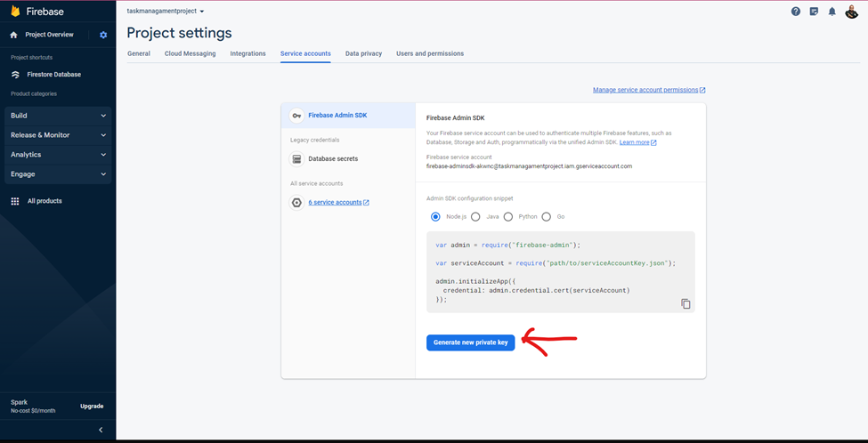Open the Users and permissions tab

point(430,53)
